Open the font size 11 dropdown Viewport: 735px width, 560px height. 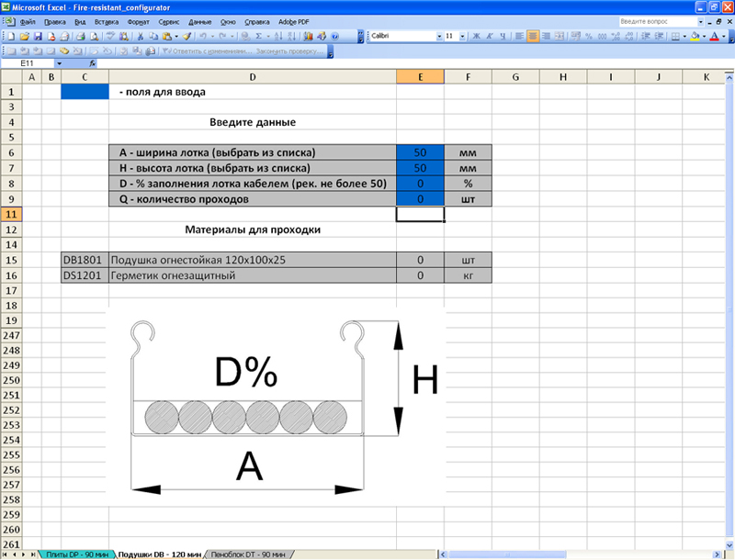point(462,36)
